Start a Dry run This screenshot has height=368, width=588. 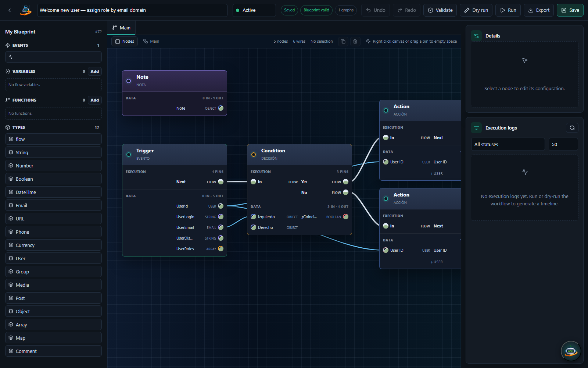476,10
